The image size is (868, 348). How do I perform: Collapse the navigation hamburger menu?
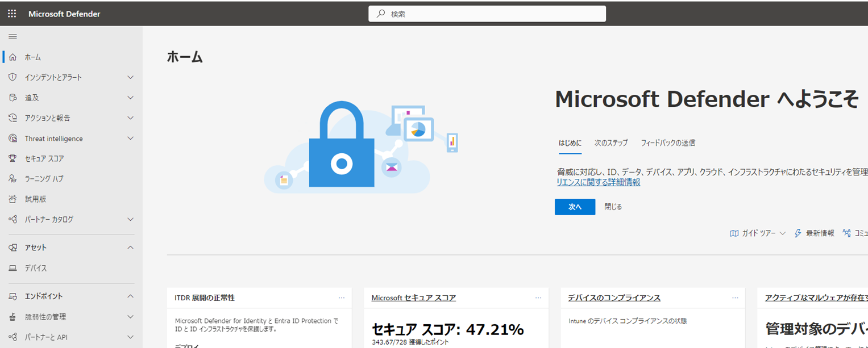(x=13, y=37)
